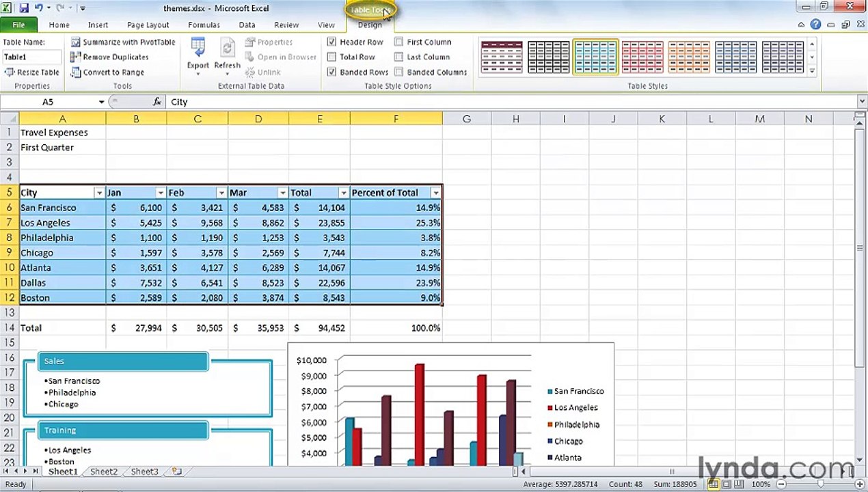Switch to Sheet2 tab
The image size is (868, 492).
click(x=104, y=471)
